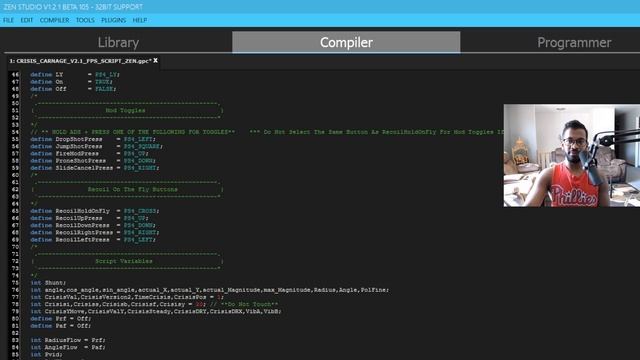Viewport: 640px width, 360px height.
Task: Click line 84 'int AngleFlow = Paf'
Action: coord(68,347)
